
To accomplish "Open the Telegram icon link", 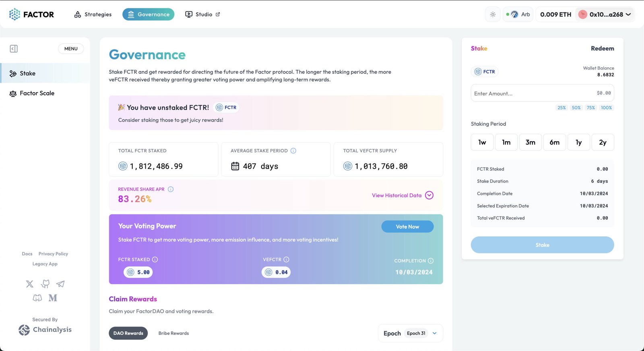I will point(60,284).
